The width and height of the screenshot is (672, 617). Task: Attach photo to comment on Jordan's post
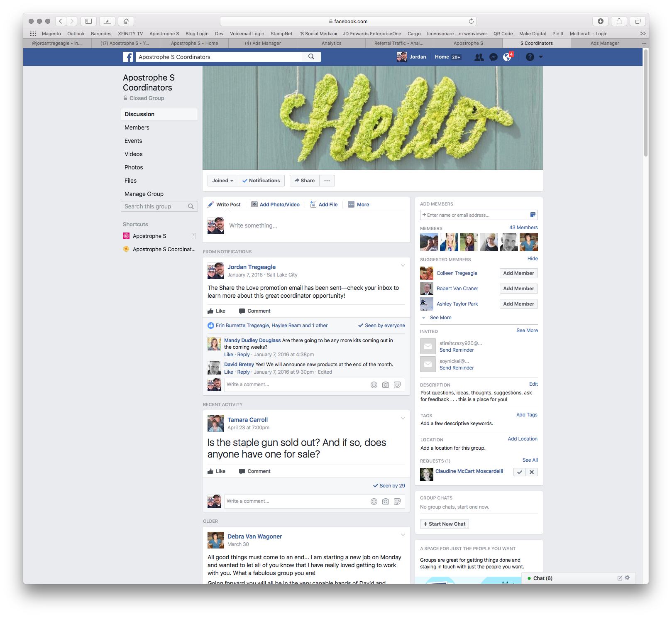386,385
